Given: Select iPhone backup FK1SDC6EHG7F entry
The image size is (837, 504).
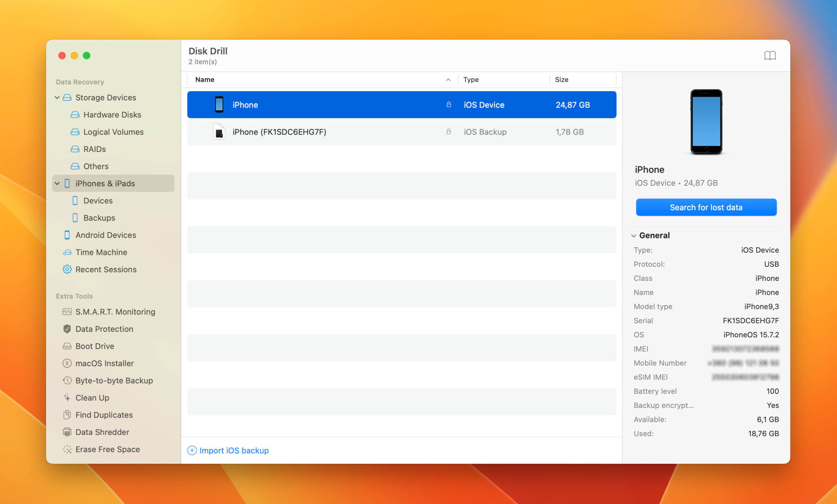Looking at the screenshot, I should click(x=401, y=131).
